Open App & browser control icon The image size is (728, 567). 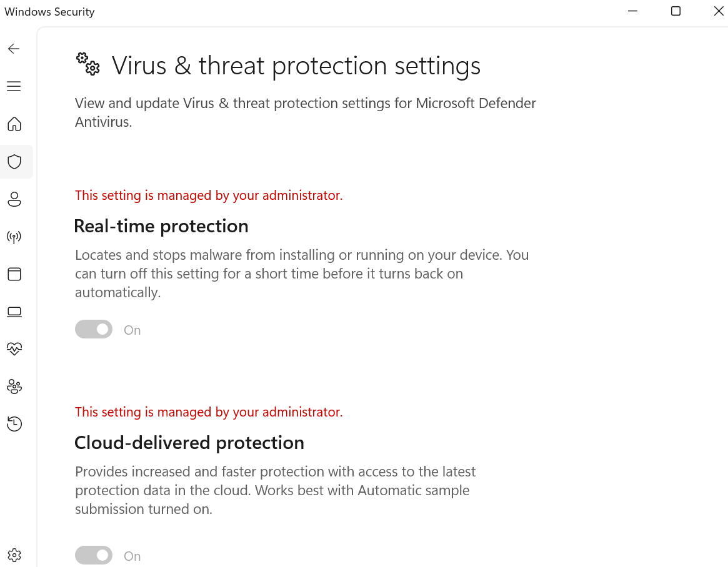(x=14, y=274)
